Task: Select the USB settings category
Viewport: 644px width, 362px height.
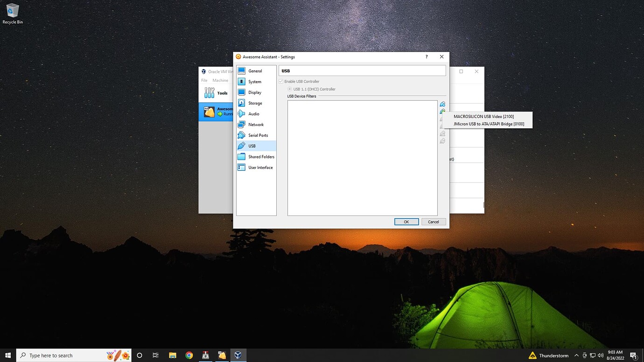Action: [x=256, y=146]
